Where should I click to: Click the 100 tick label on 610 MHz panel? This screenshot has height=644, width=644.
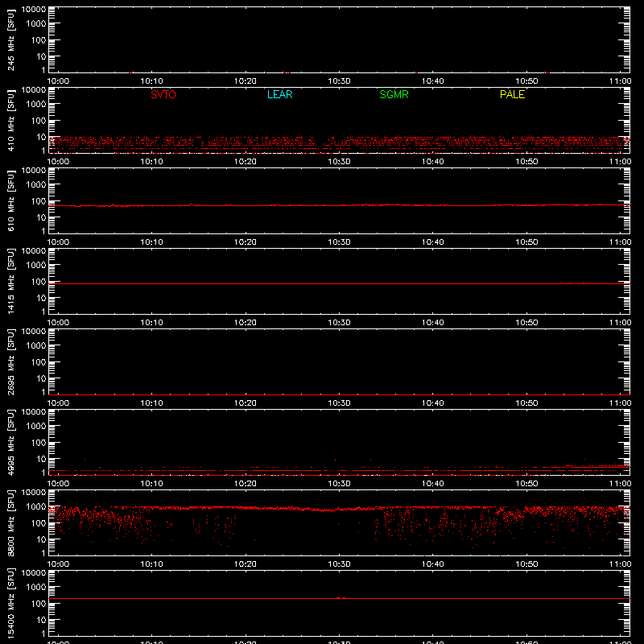(x=39, y=201)
